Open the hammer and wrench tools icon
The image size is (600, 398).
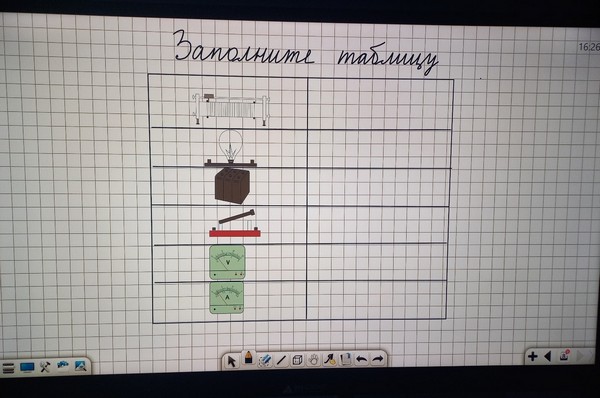click(x=45, y=367)
